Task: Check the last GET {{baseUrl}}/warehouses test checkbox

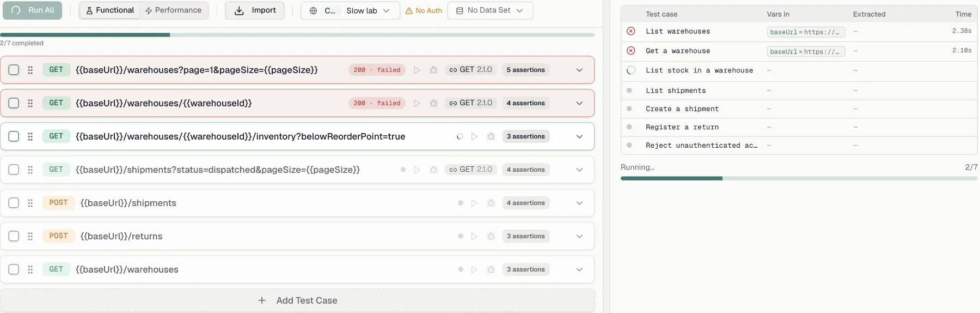Action: (14, 269)
